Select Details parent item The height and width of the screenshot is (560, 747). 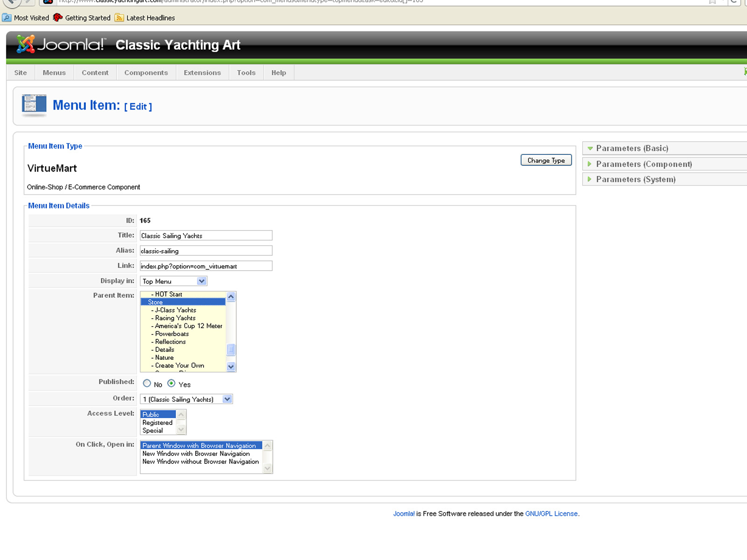pos(183,350)
